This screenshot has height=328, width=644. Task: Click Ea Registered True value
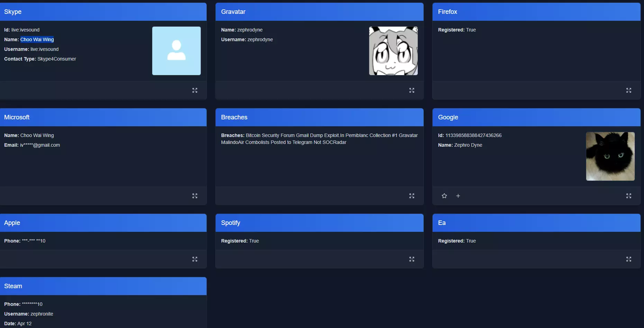[x=471, y=241]
